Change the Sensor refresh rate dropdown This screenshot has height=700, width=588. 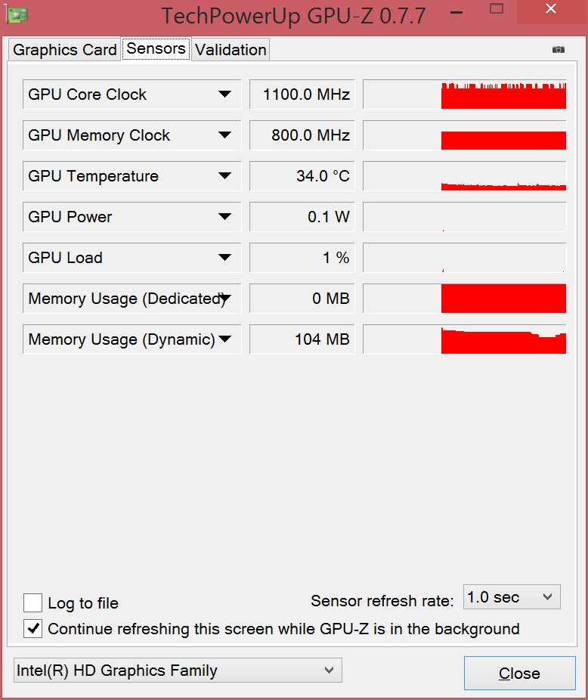tap(512, 597)
